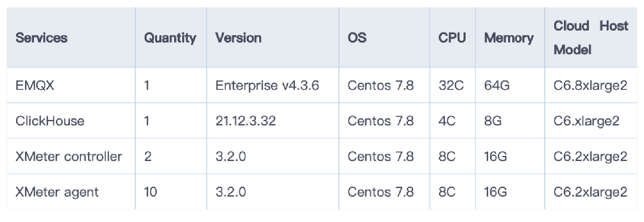Click the ClickHouse service cell

[x=50, y=121]
